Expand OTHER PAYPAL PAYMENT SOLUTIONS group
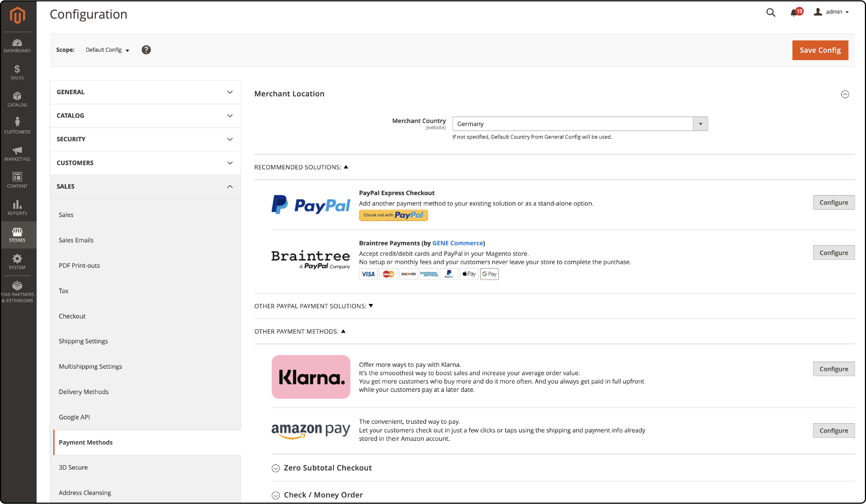 tap(314, 306)
